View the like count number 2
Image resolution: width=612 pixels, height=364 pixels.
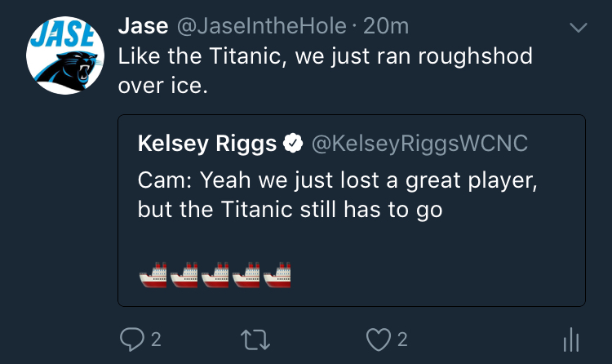pos(402,340)
